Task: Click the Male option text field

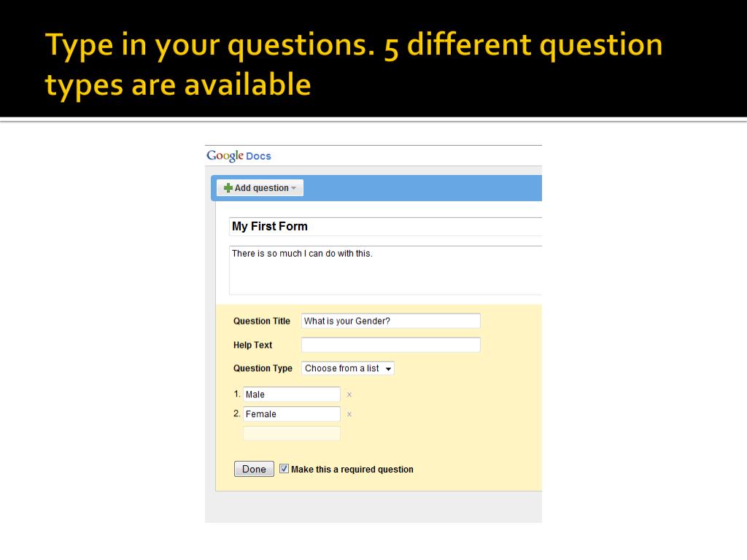Action: (x=292, y=394)
